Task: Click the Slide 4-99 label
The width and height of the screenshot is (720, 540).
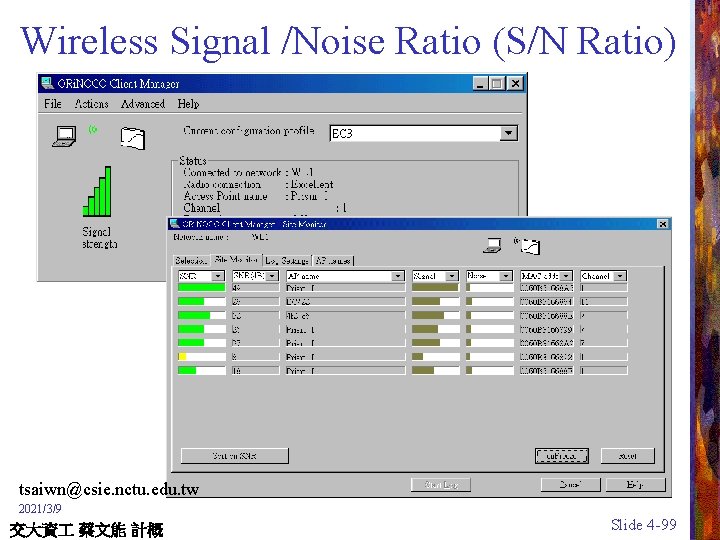Action: point(644,524)
